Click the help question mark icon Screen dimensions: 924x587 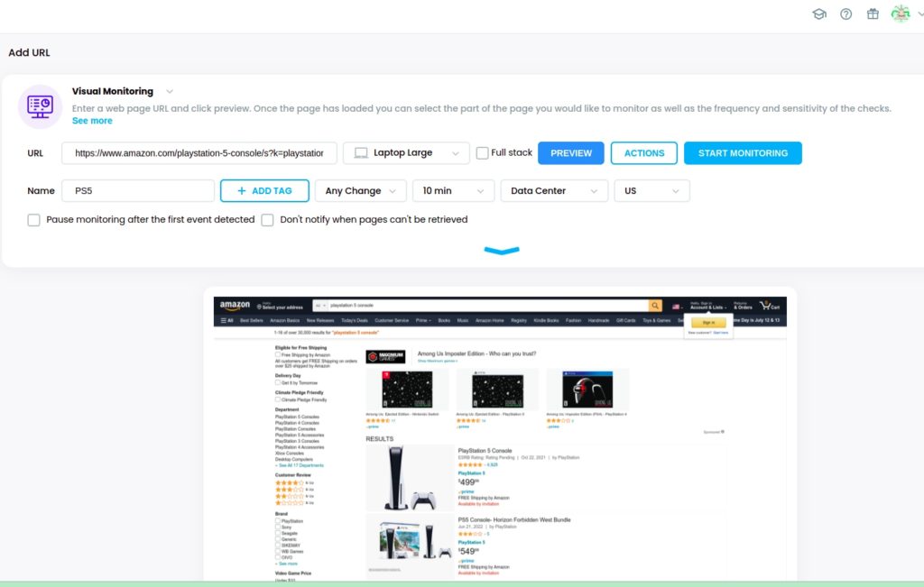click(x=845, y=14)
